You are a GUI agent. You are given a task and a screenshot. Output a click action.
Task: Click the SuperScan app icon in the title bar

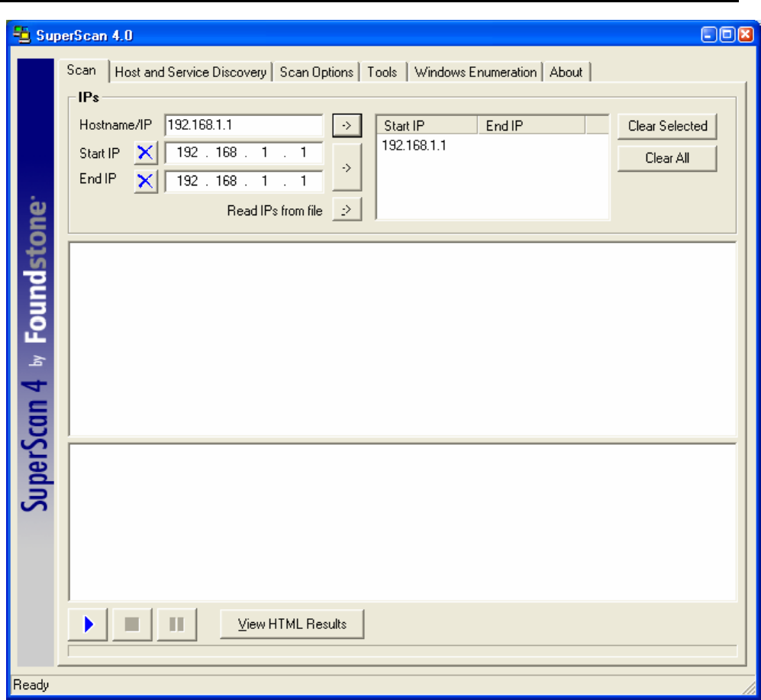(21, 35)
